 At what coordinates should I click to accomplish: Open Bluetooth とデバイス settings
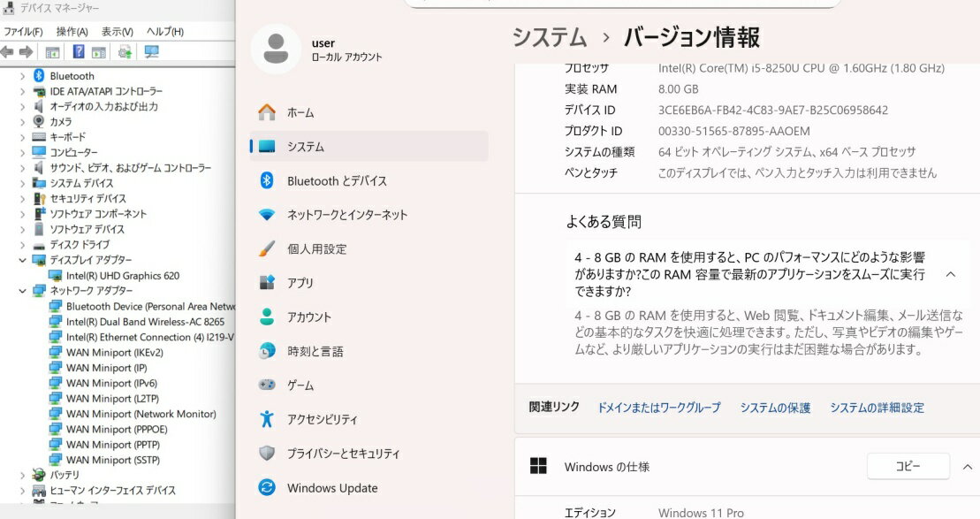(337, 180)
